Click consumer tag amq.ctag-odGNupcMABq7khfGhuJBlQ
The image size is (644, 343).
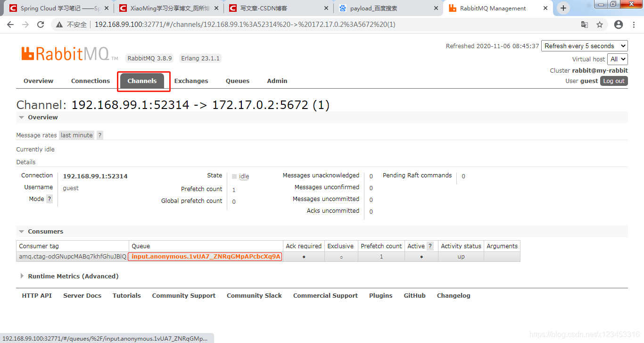pos(73,257)
